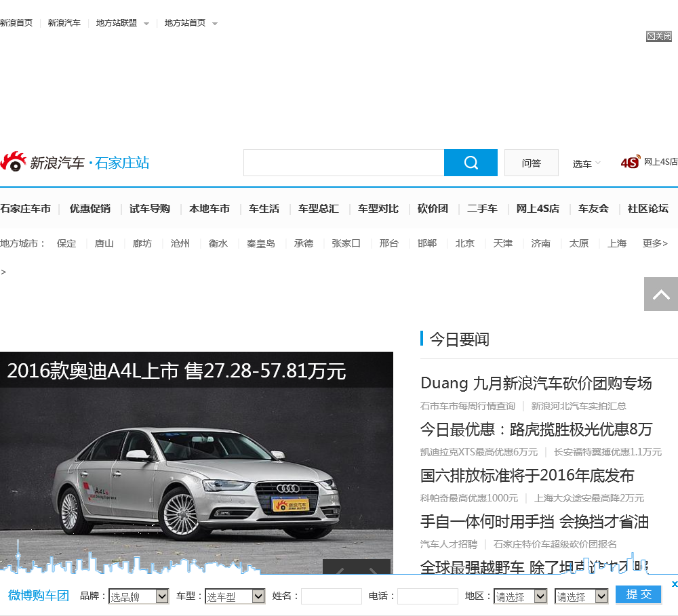Focus the main search input field

pyautogui.click(x=344, y=163)
